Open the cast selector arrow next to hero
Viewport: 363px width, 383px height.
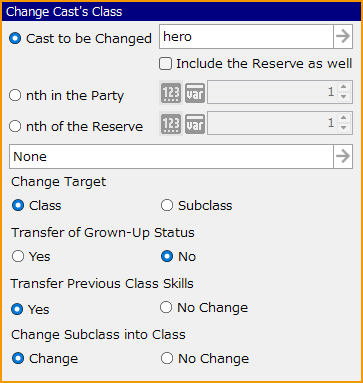point(343,36)
